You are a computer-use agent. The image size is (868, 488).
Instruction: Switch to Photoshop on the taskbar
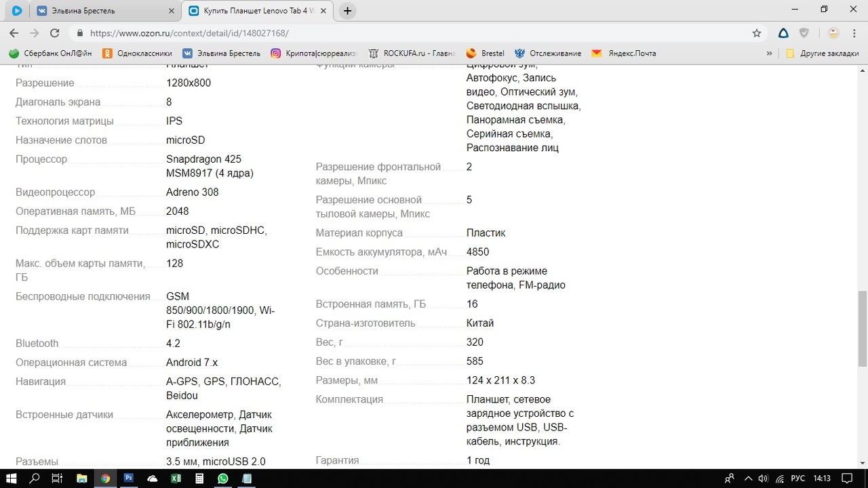pos(129,479)
